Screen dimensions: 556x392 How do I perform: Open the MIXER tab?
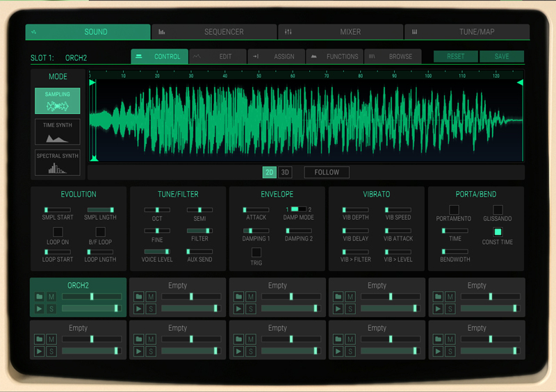point(341,32)
